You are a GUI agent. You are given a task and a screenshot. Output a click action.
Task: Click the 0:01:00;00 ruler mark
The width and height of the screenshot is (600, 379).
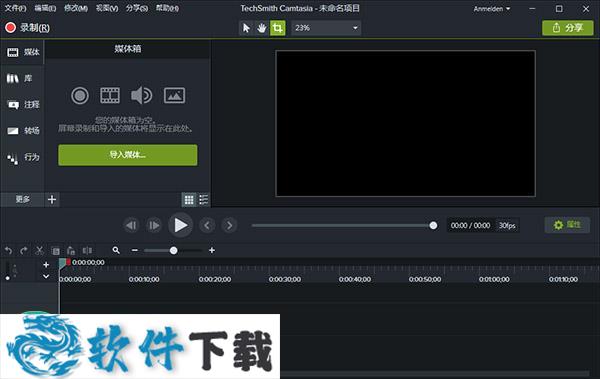(x=494, y=279)
